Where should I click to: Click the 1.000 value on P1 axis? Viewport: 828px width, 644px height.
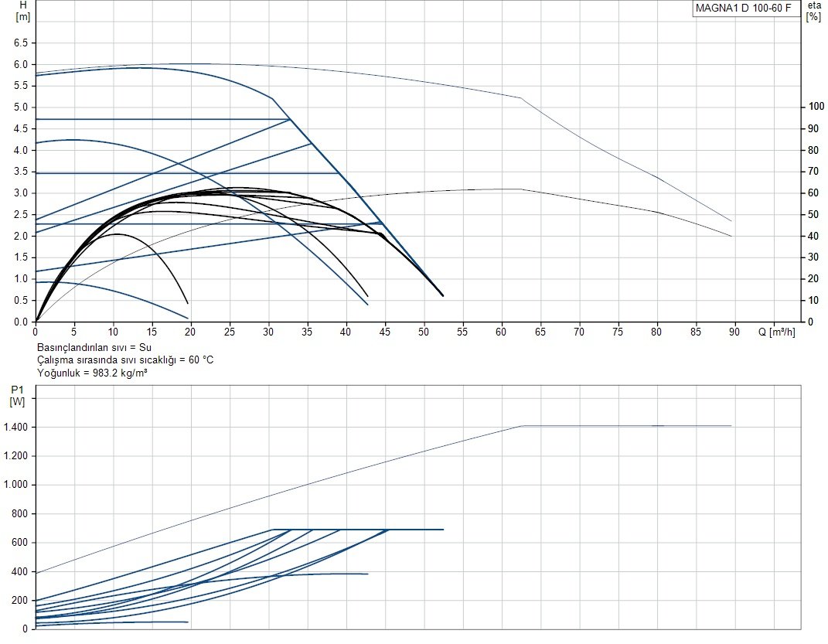pos(15,485)
